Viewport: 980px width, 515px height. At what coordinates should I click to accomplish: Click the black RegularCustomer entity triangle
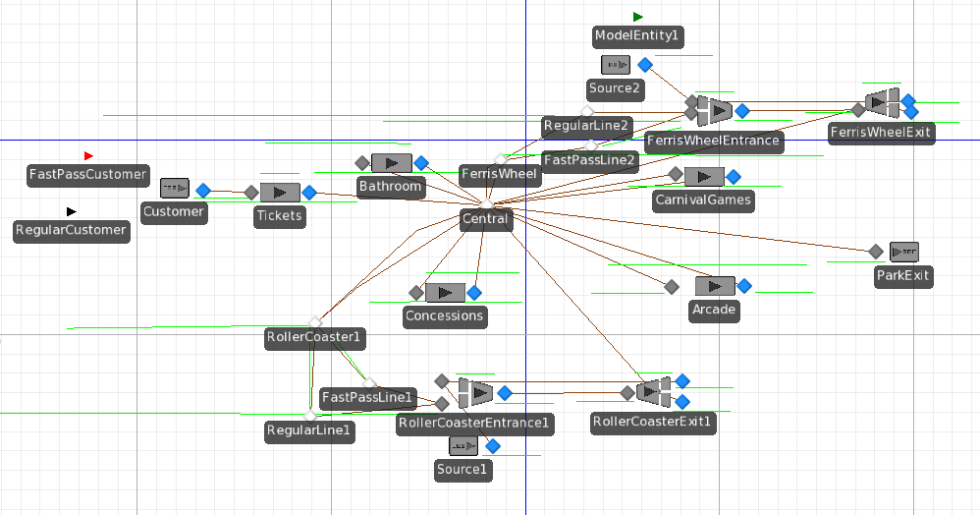71,211
